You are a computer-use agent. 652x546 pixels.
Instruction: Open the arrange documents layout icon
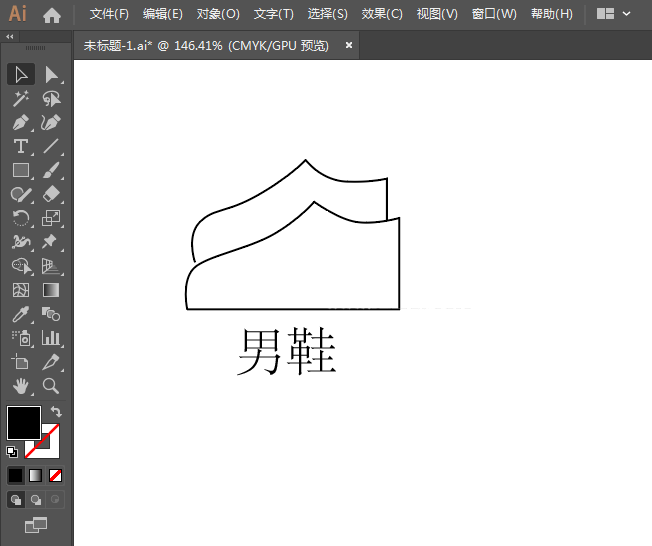605,14
